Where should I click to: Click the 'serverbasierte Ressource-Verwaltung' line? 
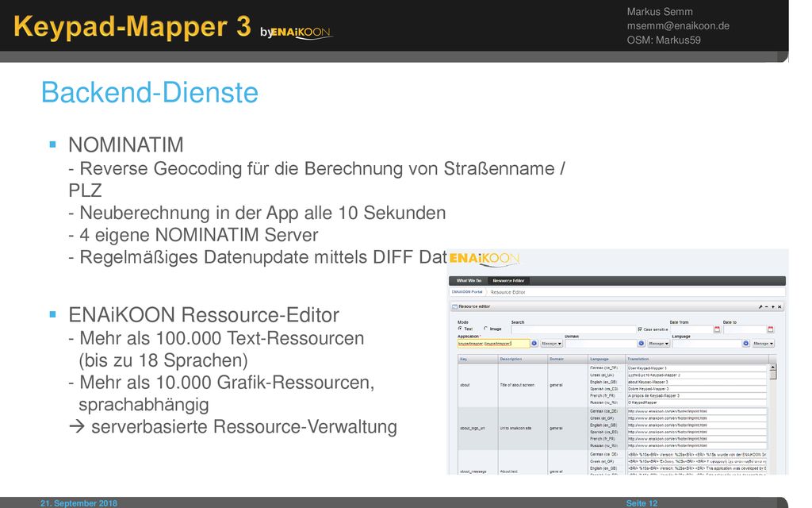(x=244, y=426)
